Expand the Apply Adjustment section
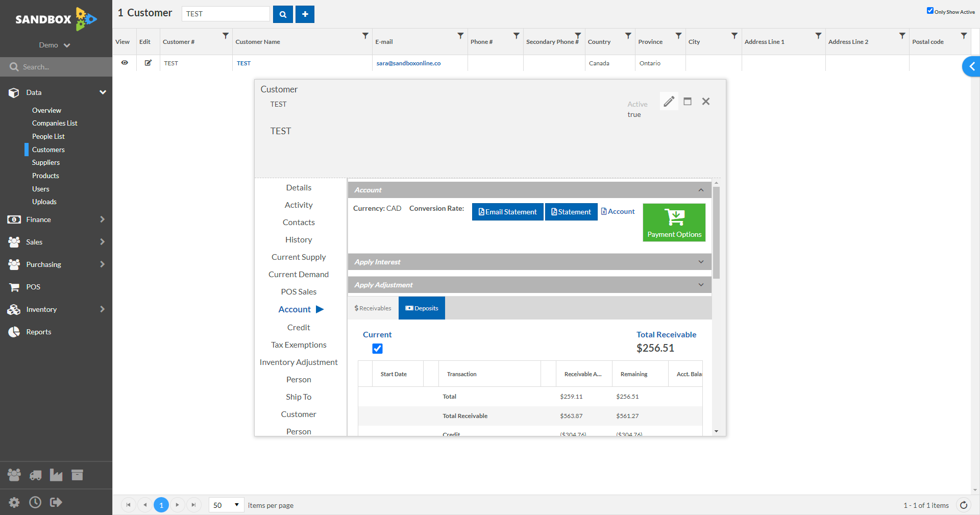 701,285
